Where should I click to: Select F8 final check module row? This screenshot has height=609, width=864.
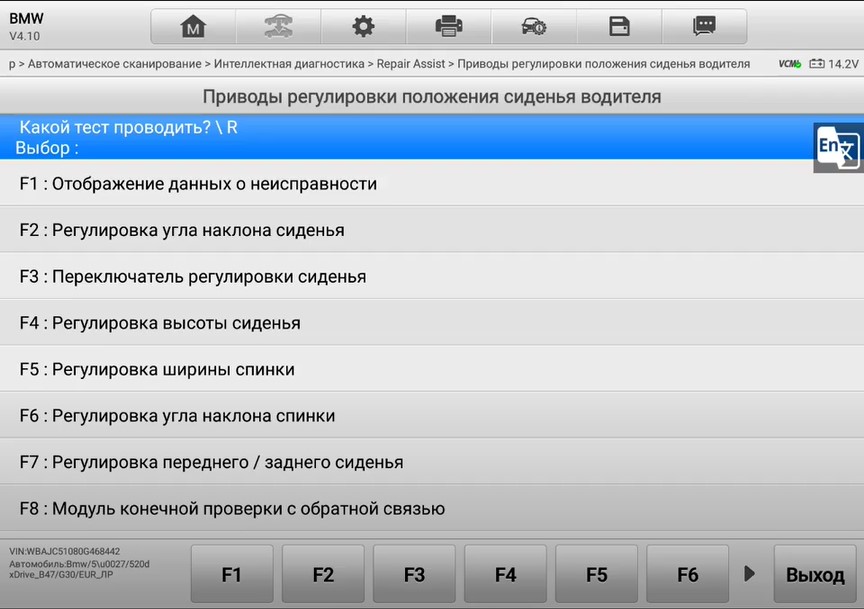pyautogui.click(x=432, y=508)
